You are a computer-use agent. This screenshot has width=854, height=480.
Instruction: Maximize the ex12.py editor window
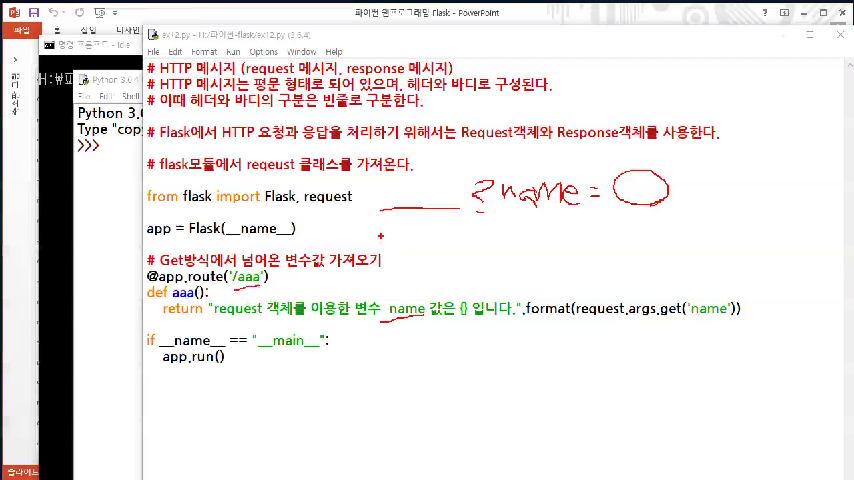810,35
